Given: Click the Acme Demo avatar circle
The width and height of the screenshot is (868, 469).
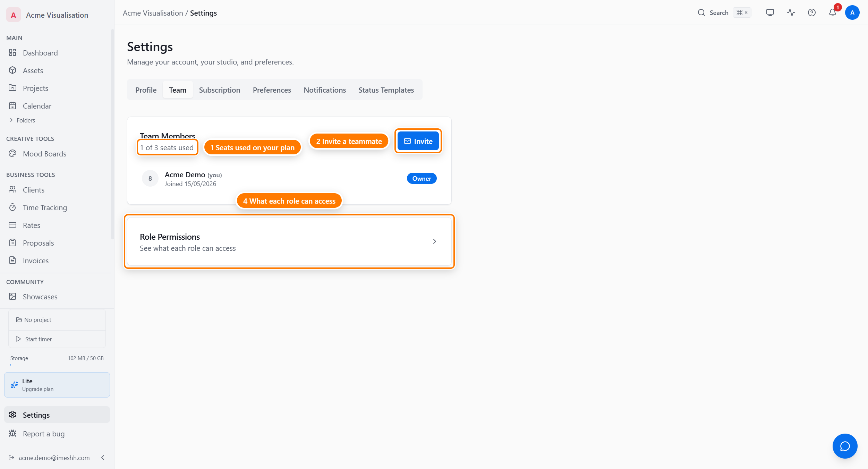Looking at the screenshot, I should (x=150, y=178).
